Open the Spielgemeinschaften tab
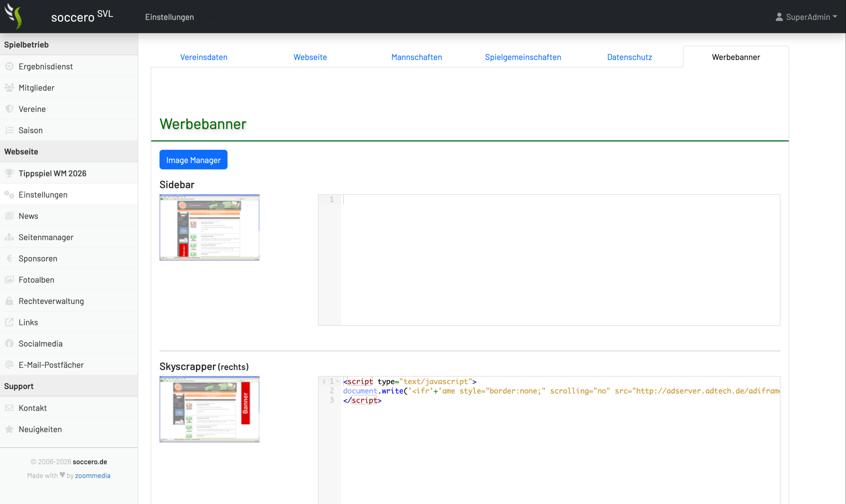Screen dimensions: 846x504 tap(523, 57)
